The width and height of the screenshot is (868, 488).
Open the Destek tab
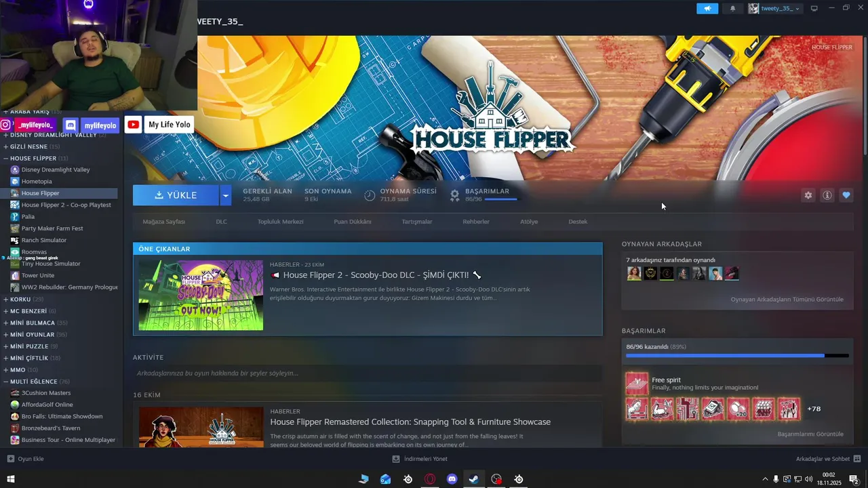[578, 222]
